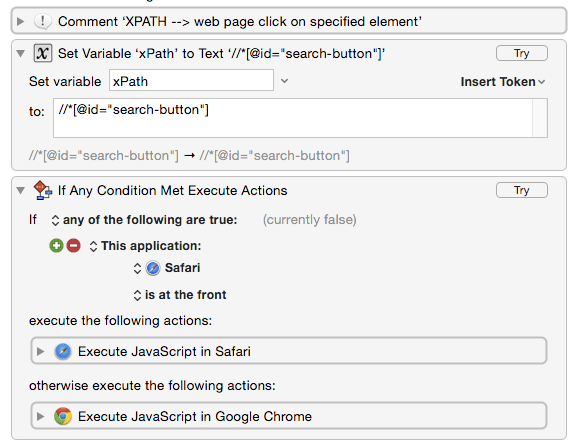This screenshot has width=579, height=447.
Task: Click Safari icon on Execute JavaScript action
Action: tap(63, 351)
